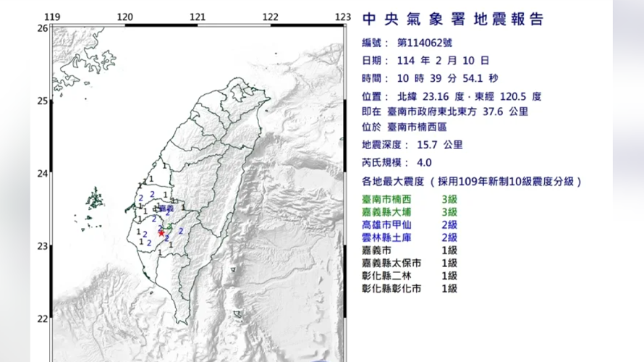Select the magnitude value 4.0
The height and width of the screenshot is (362, 644).
coord(424,163)
